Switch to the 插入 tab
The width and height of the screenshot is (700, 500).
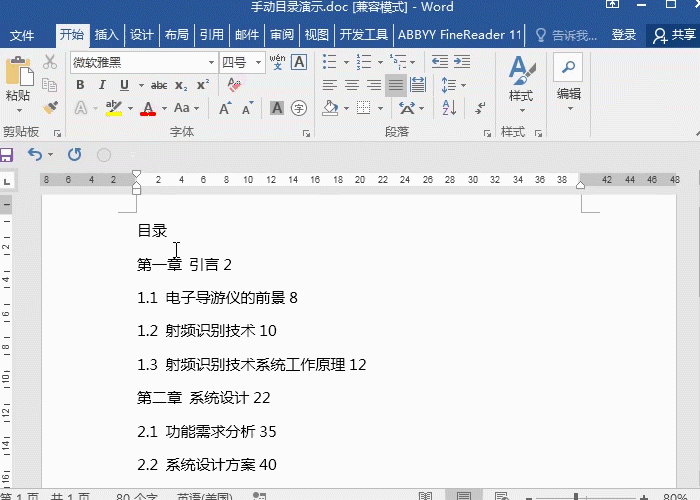106,35
